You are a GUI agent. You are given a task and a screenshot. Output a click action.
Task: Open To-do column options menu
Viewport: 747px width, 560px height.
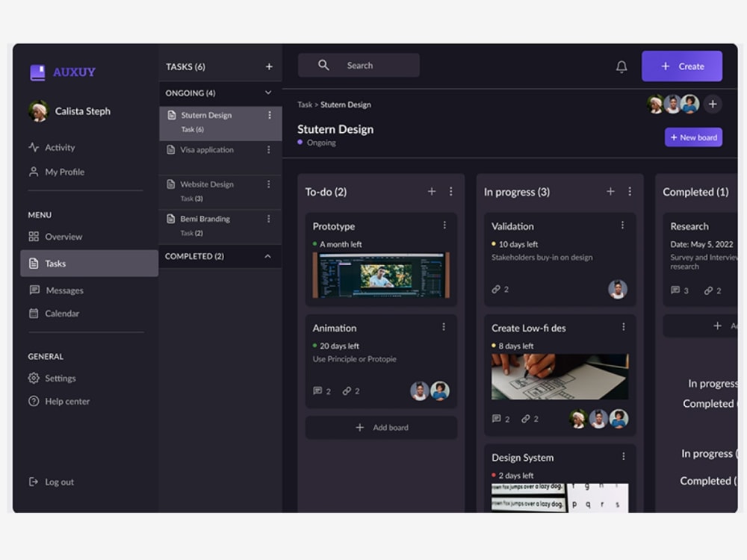450,191
